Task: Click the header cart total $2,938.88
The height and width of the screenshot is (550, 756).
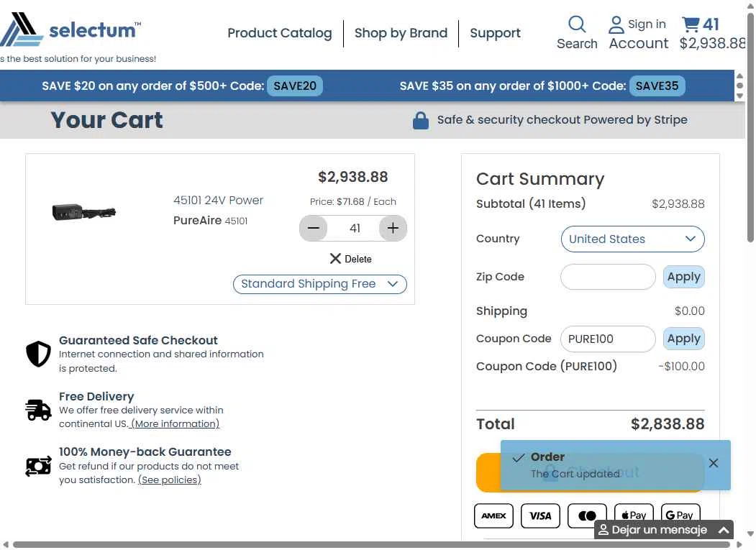Action: (x=713, y=43)
